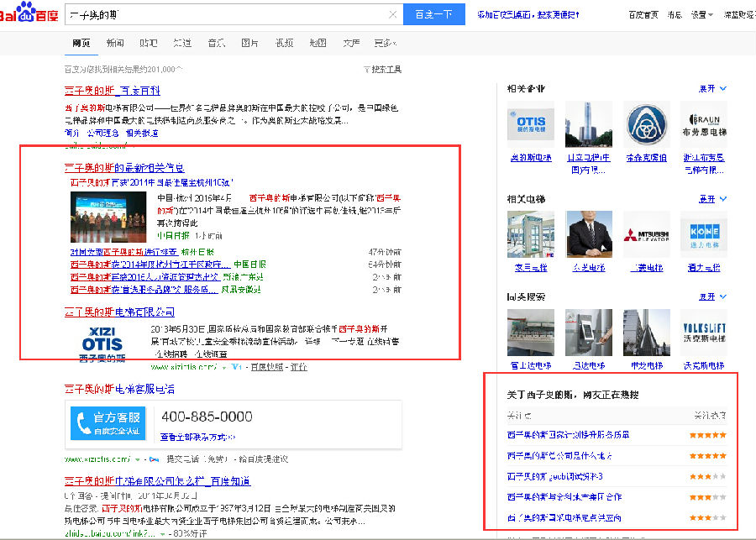Open the 百度快照 cached page link

pos(267,367)
